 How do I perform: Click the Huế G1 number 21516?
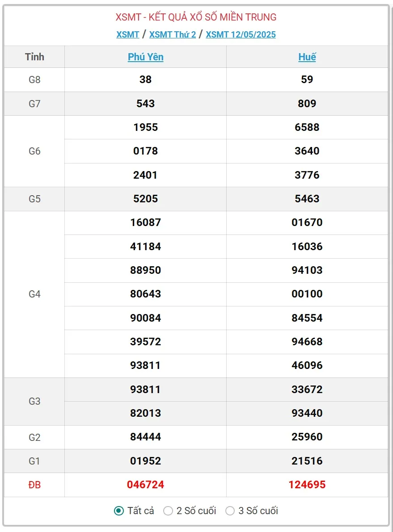(x=307, y=461)
